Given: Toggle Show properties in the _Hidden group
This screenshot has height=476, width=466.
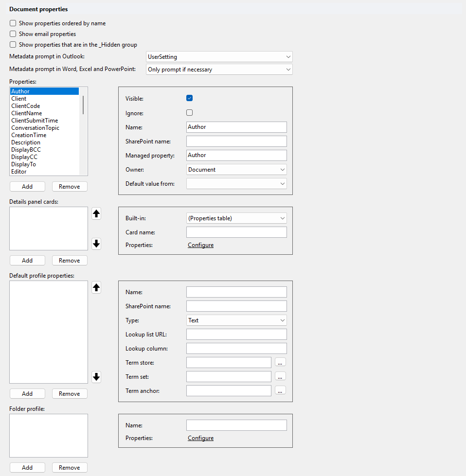Looking at the screenshot, I should coord(13,45).
